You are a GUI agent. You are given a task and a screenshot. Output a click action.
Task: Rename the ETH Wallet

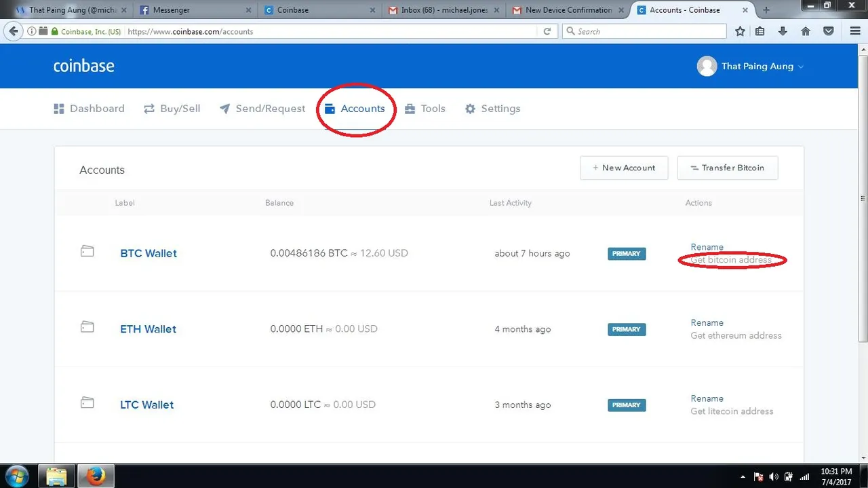coord(707,322)
